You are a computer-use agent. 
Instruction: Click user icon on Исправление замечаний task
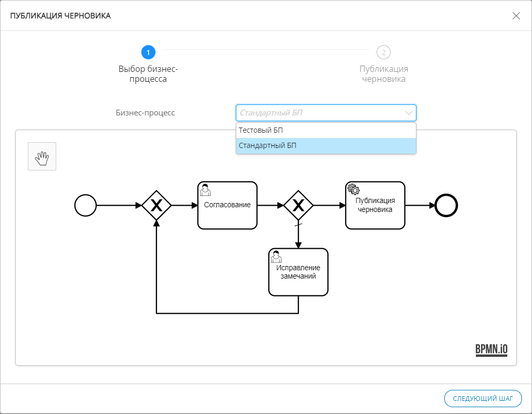click(276, 257)
